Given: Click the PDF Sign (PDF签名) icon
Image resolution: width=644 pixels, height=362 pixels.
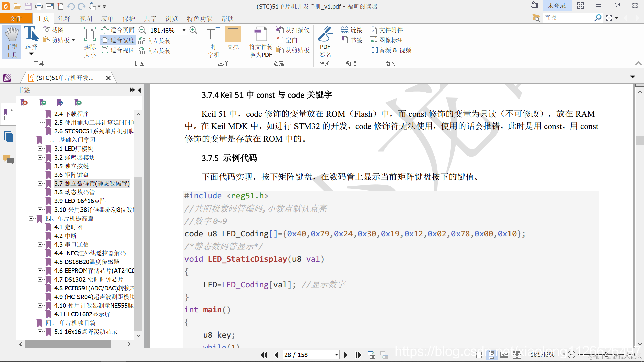Looking at the screenshot, I should (325, 35).
